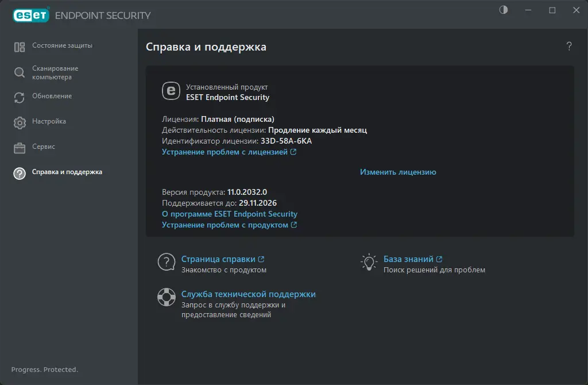Go to Сканирование компьютера menu item
This screenshot has height=385, width=588.
point(55,72)
